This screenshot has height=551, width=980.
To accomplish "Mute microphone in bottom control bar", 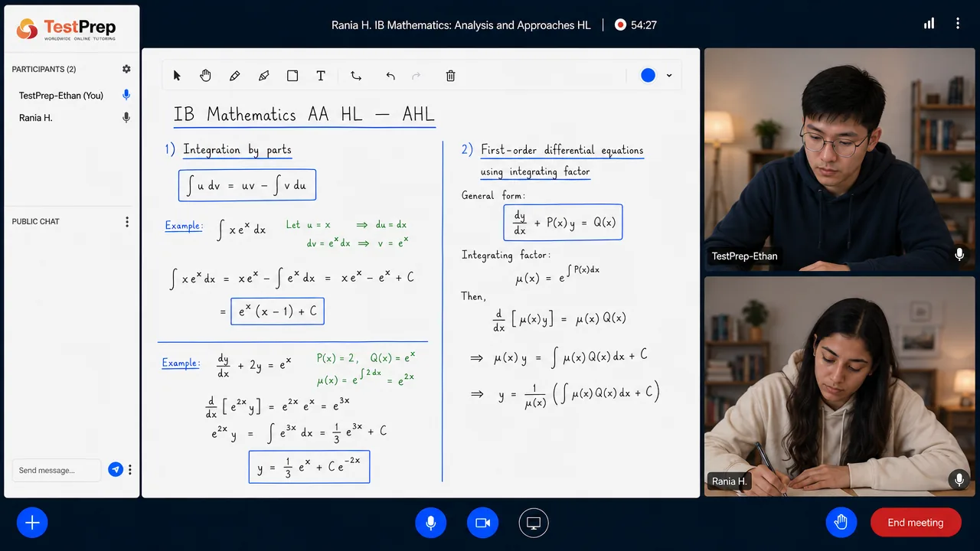I will click(431, 523).
